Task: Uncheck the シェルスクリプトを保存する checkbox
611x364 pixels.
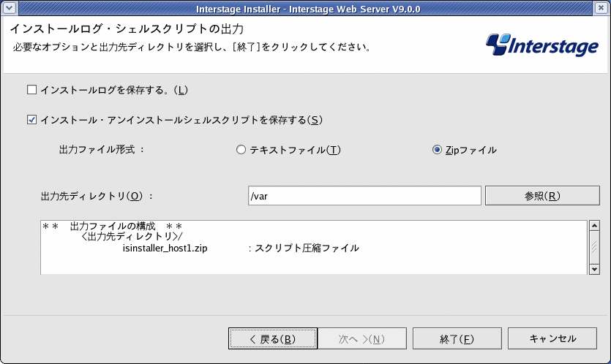Action: 31,120
